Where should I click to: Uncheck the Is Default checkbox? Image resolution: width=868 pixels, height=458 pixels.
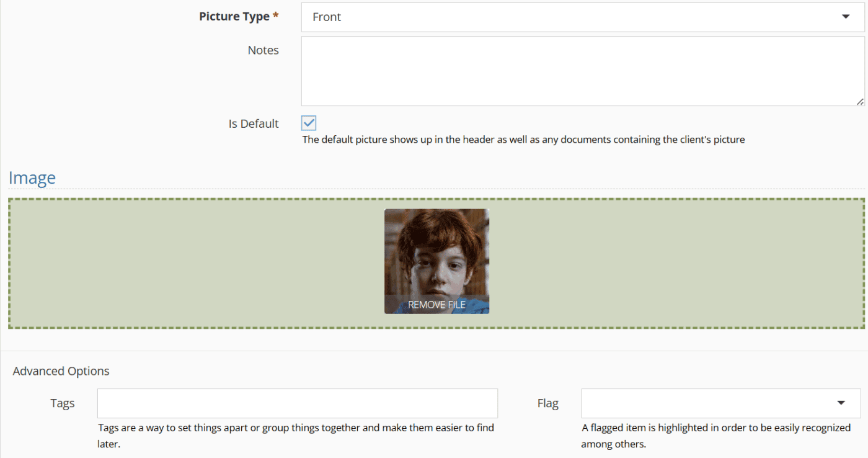[309, 123]
